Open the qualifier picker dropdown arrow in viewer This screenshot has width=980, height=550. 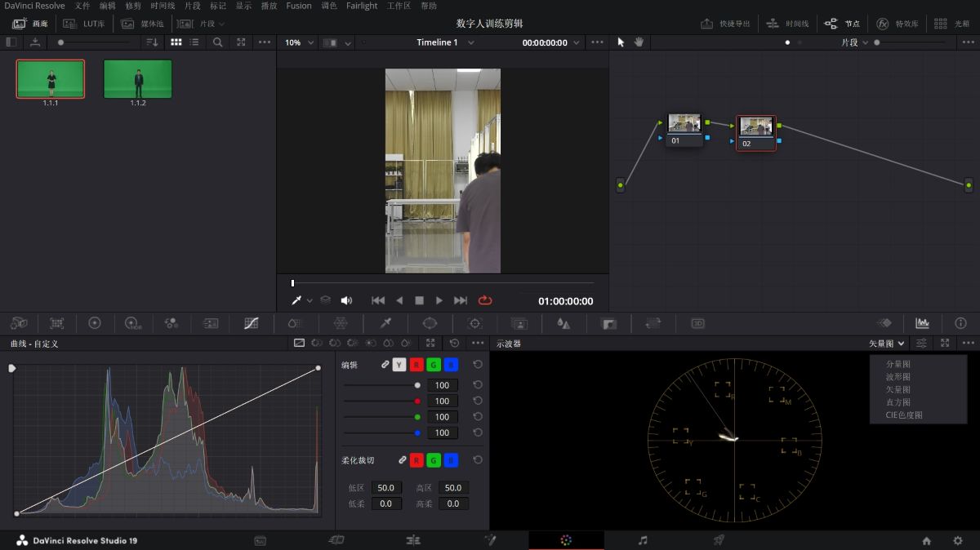tap(310, 301)
